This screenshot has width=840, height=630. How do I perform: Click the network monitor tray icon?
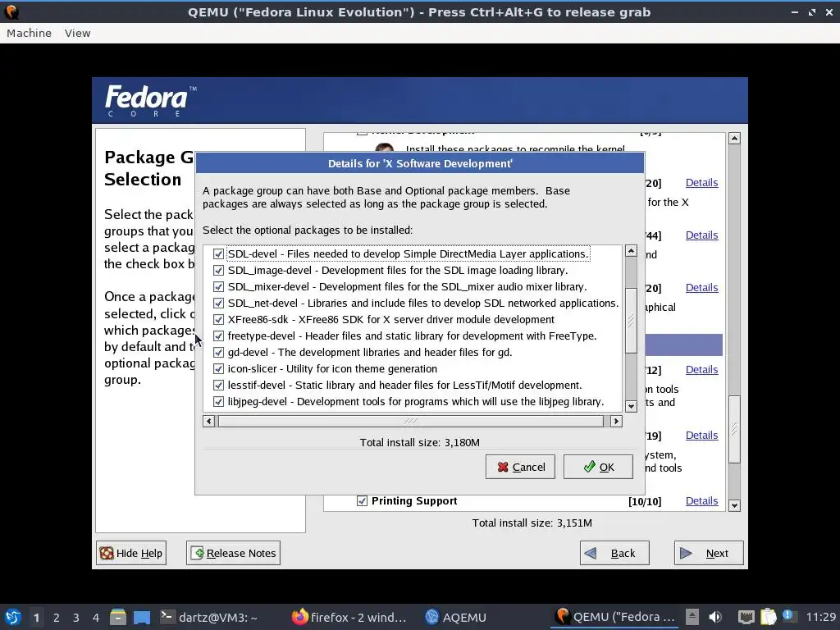pos(746,617)
